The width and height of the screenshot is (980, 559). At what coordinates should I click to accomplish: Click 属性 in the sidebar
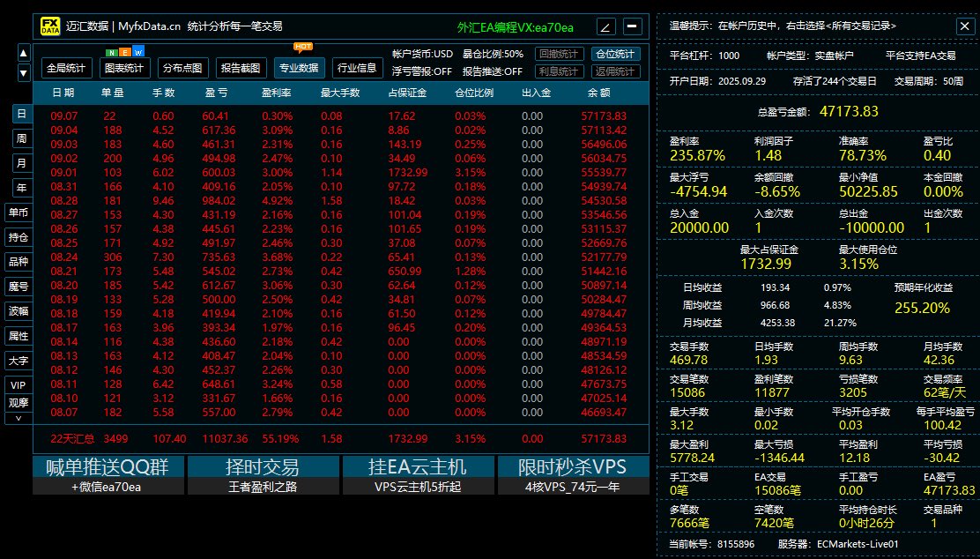pos(19,336)
